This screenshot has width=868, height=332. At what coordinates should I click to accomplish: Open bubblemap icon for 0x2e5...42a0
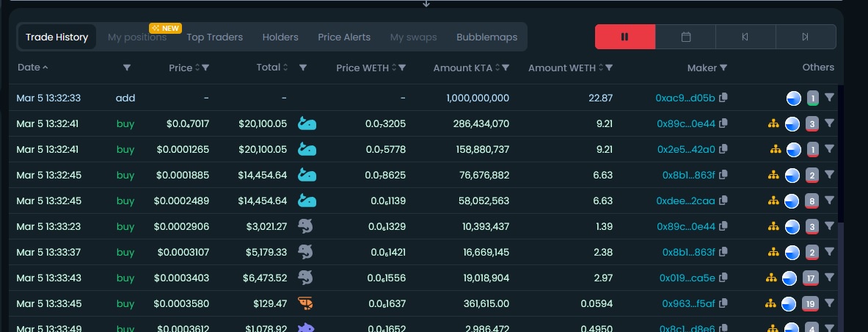(x=776, y=149)
